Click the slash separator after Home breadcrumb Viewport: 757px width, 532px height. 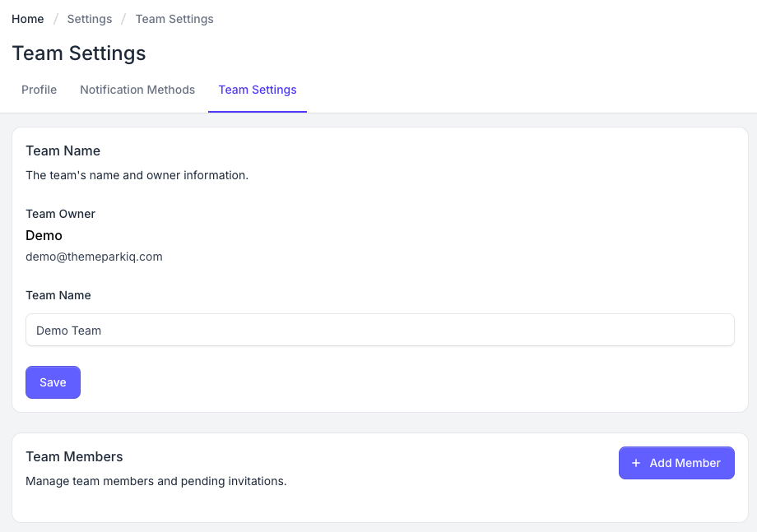point(55,19)
